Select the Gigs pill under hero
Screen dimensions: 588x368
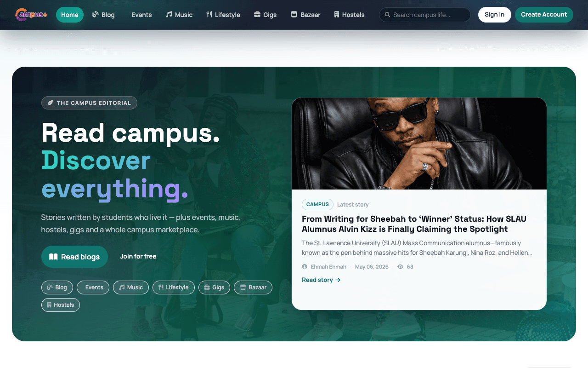point(214,287)
